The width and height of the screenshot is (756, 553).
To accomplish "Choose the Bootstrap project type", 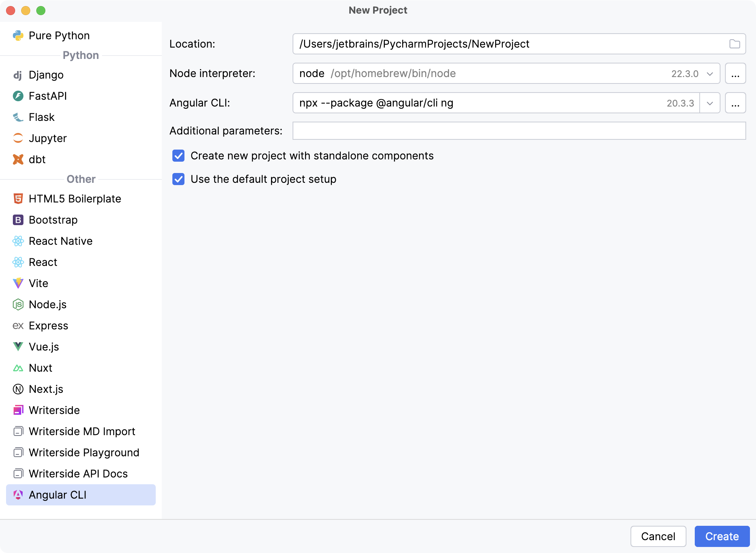I will [x=18, y=220].
